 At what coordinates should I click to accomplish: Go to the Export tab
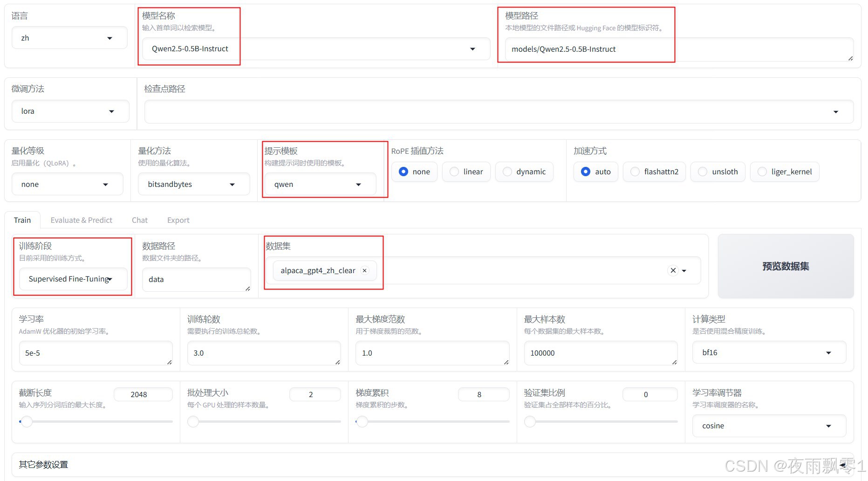(178, 220)
